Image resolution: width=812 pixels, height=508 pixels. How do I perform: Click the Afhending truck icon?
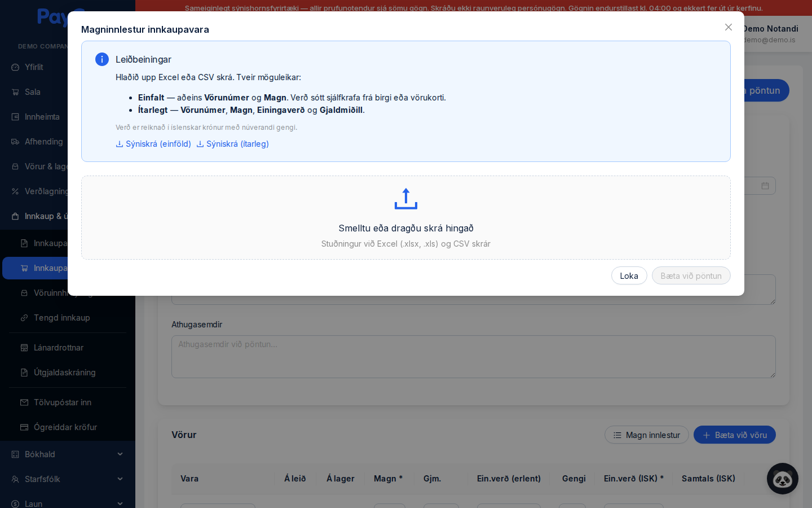click(15, 142)
